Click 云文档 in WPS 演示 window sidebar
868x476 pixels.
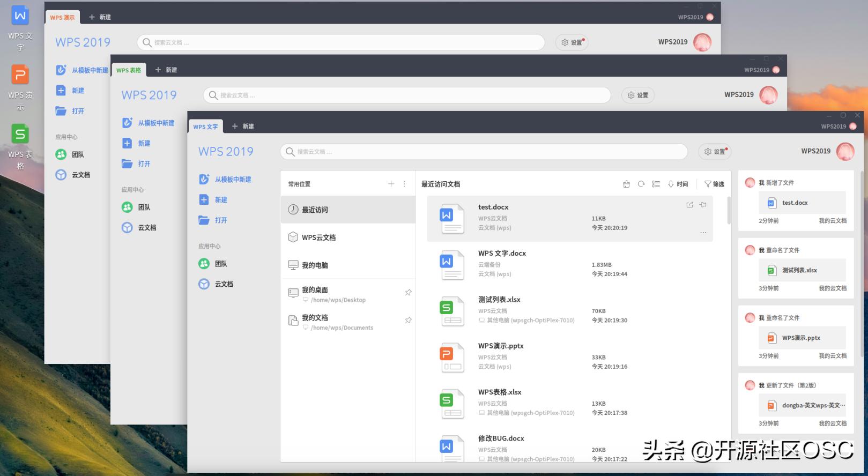click(x=72, y=175)
